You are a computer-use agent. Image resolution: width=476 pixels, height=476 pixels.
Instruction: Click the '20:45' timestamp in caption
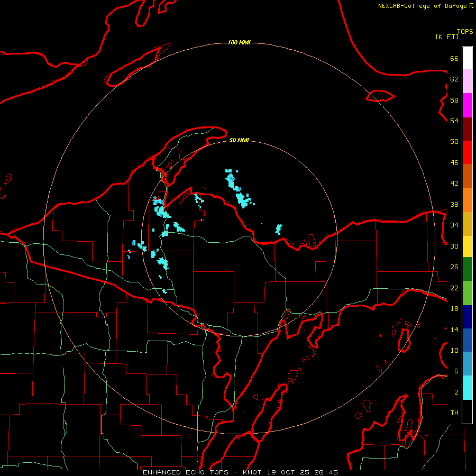tap(326, 472)
